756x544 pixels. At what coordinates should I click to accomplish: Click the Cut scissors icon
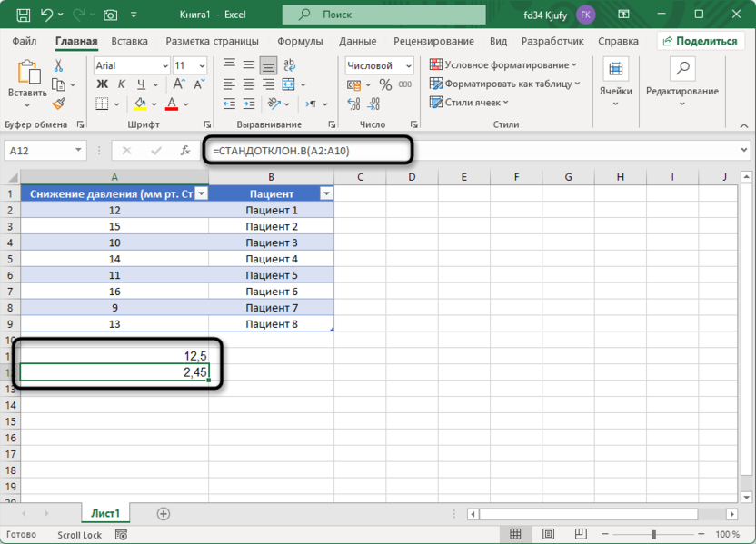click(59, 66)
